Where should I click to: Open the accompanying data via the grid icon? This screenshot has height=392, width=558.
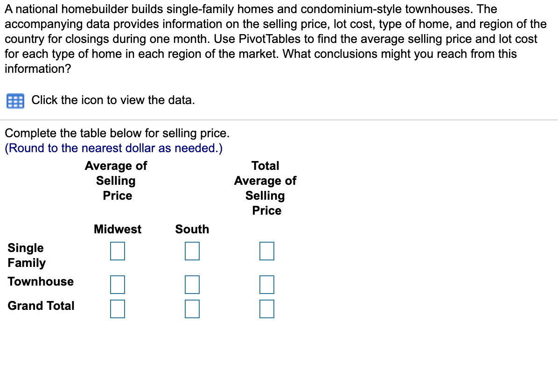[14, 100]
